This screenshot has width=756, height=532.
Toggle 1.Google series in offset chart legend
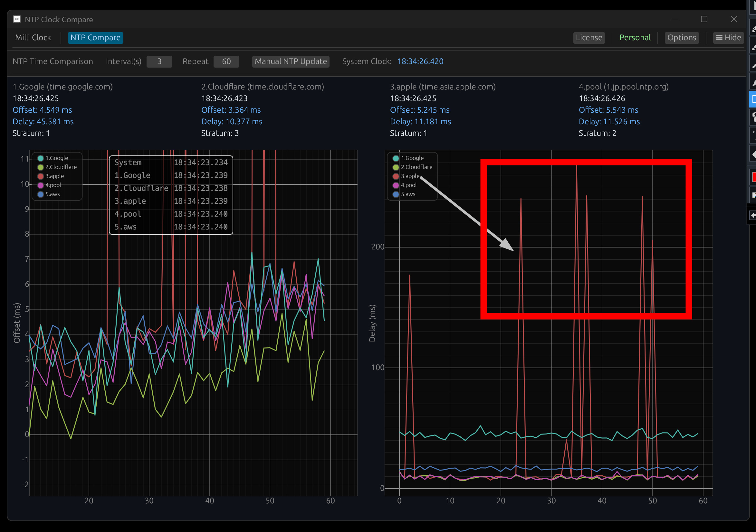[x=57, y=158]
